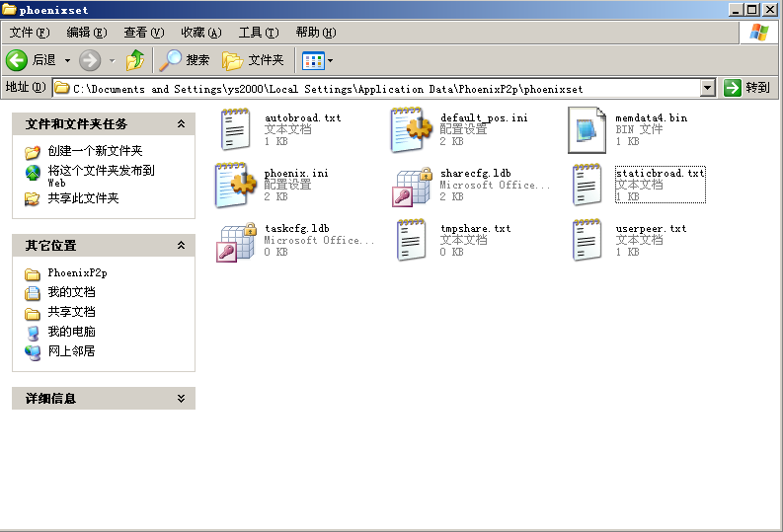
Task: Open the Back history dropdown arrow
Action: [x=67, y=61]
